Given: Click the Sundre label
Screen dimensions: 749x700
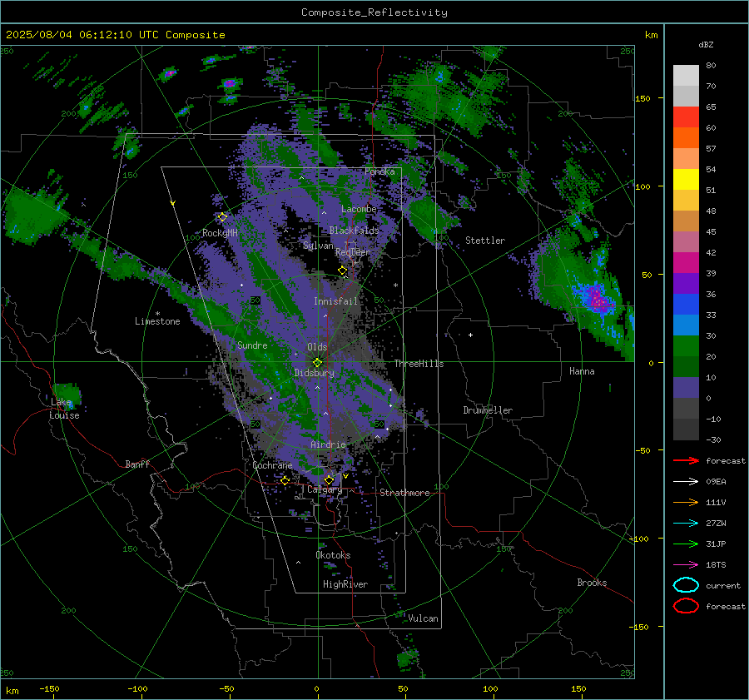Looking at the screenshot, I should (x=252, y=345).
